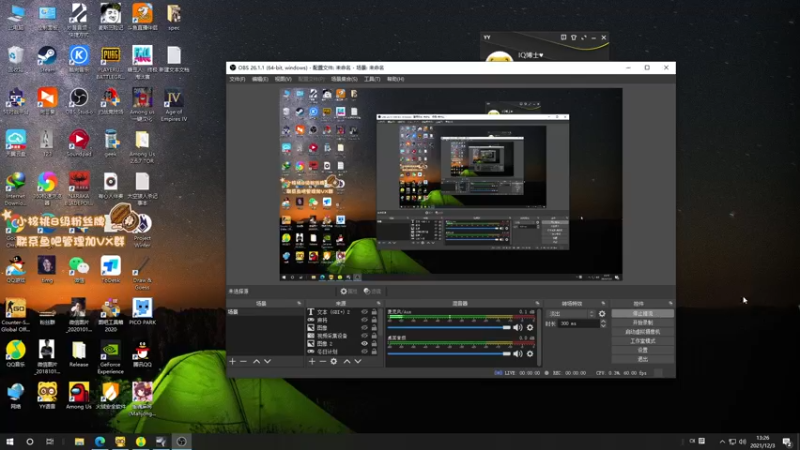Toggle visibility of 文本 (GDI+) 2 source
Viewport: 800px width, 450px height.
click(364, 312)
